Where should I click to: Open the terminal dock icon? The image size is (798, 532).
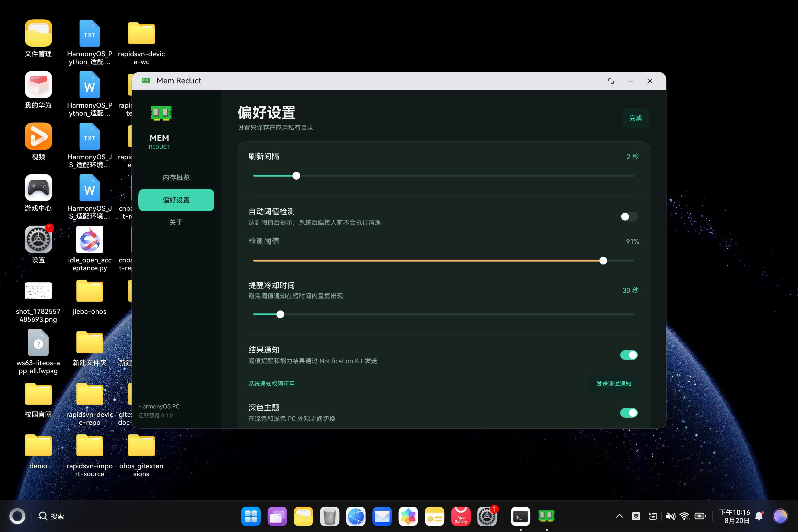point(520,516)
